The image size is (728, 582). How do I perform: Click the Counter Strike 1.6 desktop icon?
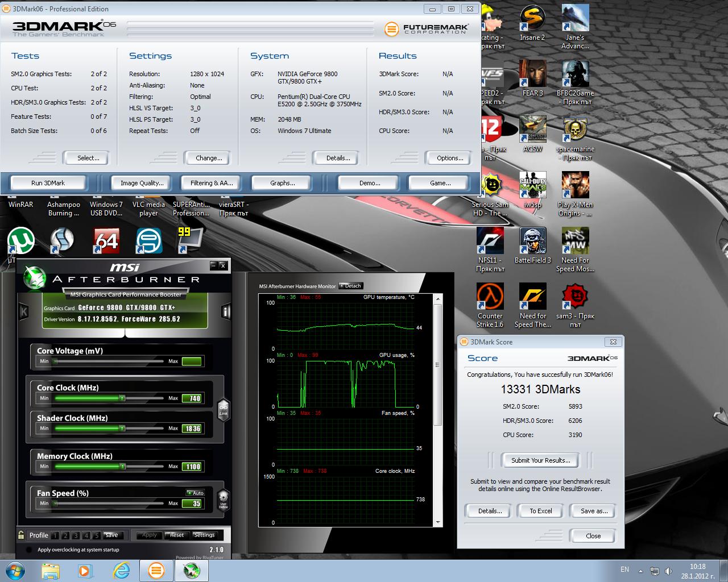click(490, 306)
